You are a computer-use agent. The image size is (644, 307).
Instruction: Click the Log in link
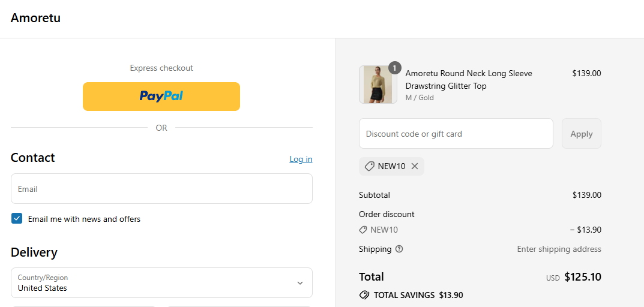pyautogui.click(x=301, y=159)
